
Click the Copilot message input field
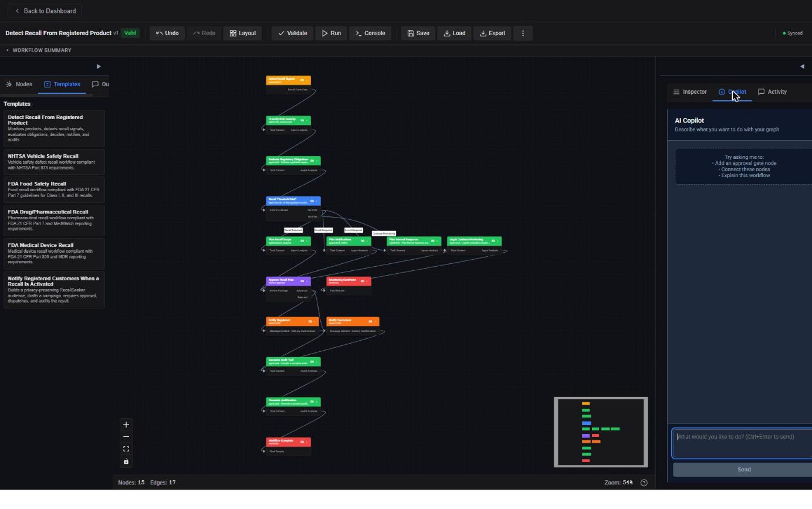point(742,443)
